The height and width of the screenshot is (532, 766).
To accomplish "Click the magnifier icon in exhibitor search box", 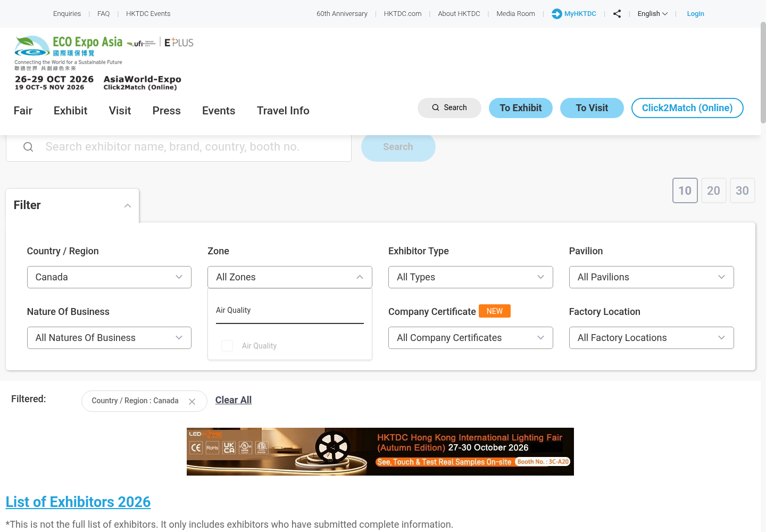I will pos(28,147).
